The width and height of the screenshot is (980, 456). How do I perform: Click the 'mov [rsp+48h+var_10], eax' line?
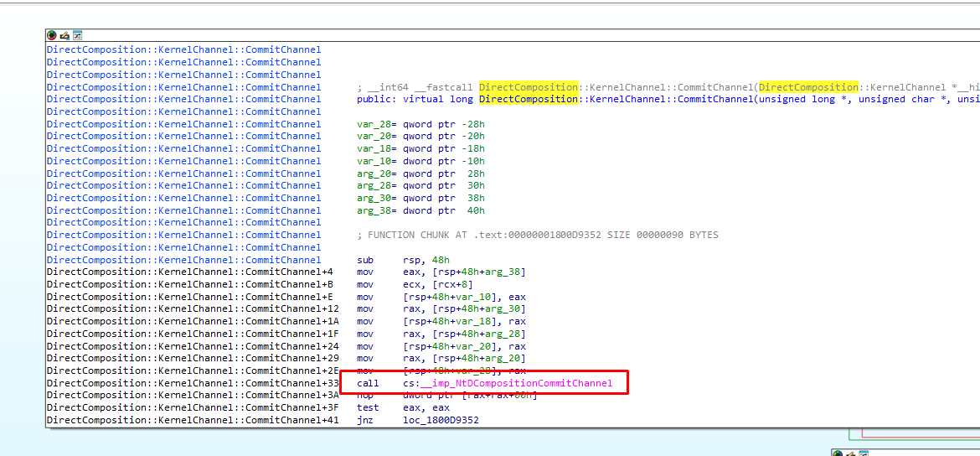pyautogui.click(x=441, y=297)
